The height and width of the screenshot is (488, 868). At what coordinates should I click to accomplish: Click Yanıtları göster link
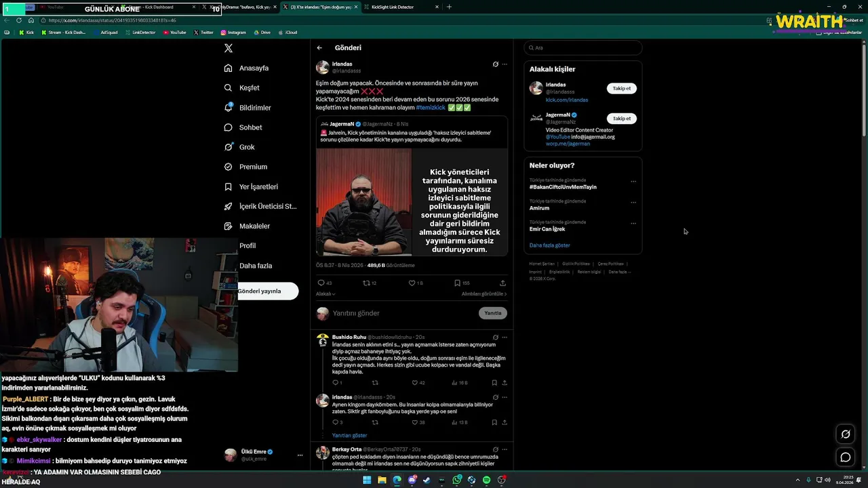click(x=349, y=436)
